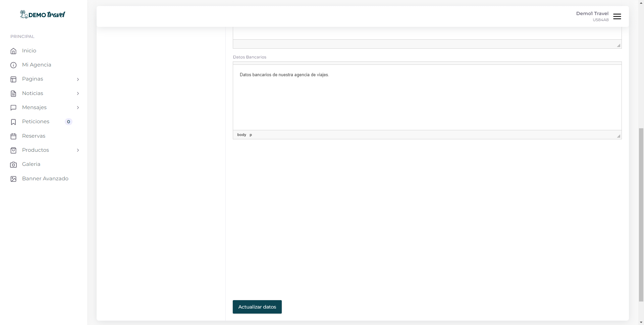This screenshot has width=644, height=325.
Task: Click the Reservas calendar icon
Action: [13, 136]
